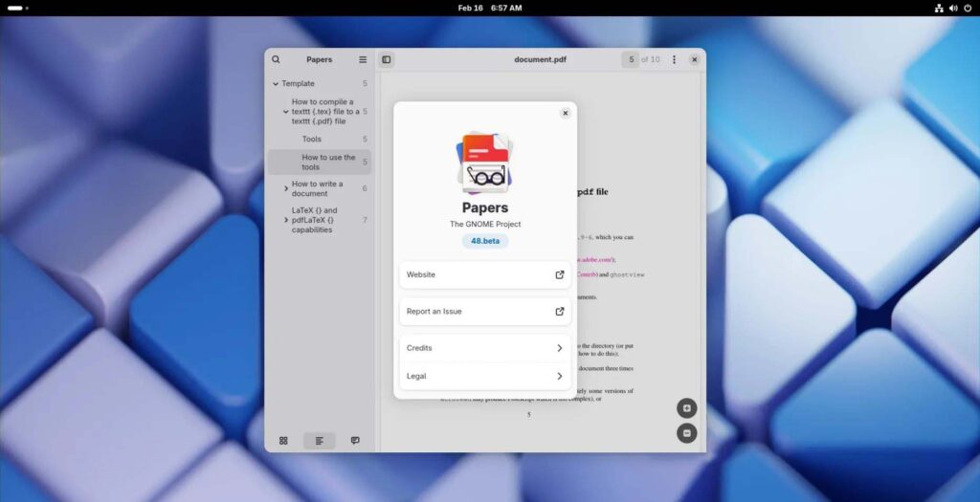Viewport: 980px width, 502px height.
Task: Close the About Papers dialog
Action: point(565,113)
